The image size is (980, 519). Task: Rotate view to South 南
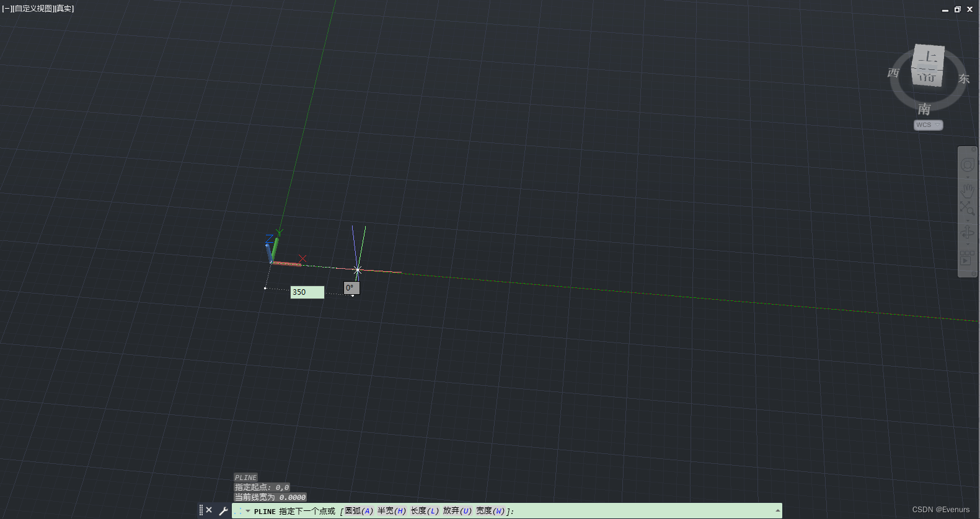pyautogui.click(x=924, y=109)
